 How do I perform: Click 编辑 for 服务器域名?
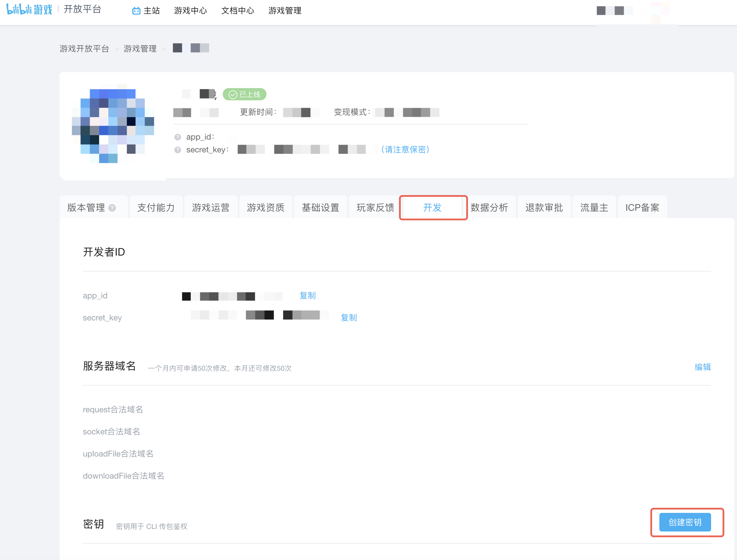(x=703, y=367)
